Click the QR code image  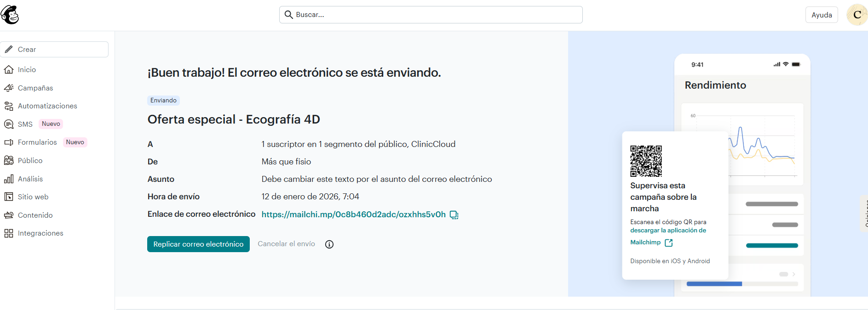(x=646, y=161)
